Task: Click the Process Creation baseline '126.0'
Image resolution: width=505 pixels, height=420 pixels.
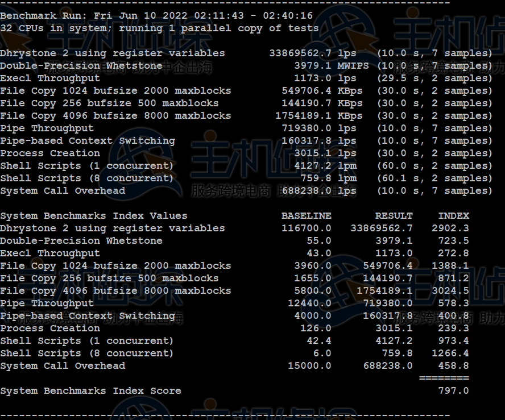Action: tap(316, 328)
